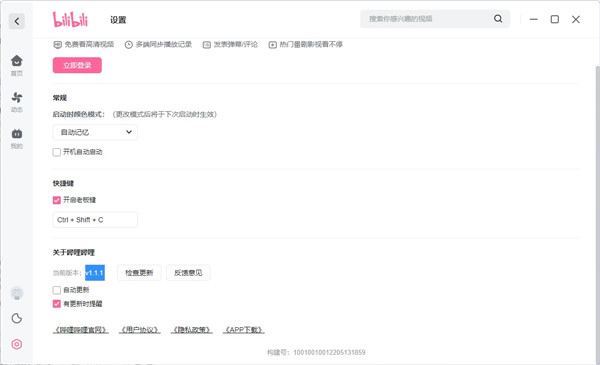Viewport: 600px width, 365px height.
Task: Enable the 开机自动启动 checkbox
Action: [x=57, y=152]
